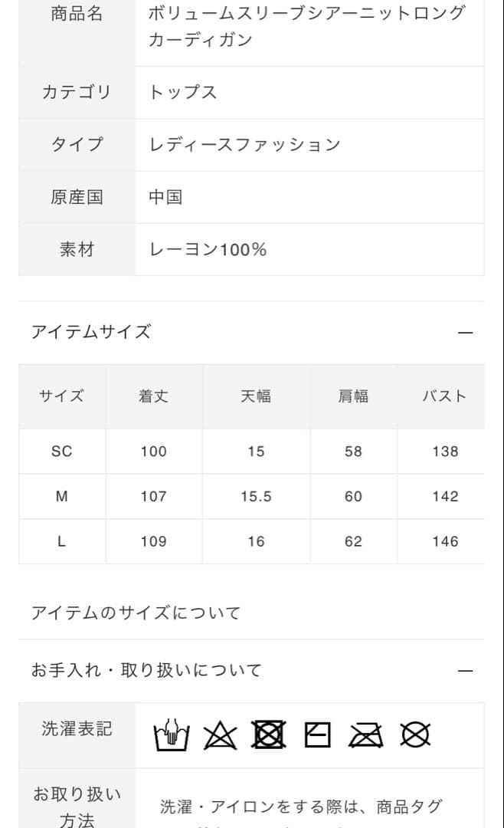This screenshot has width=504, height=828.
Task: Click the do-not-bleach triangle symbol
Action: coord(221,735)
